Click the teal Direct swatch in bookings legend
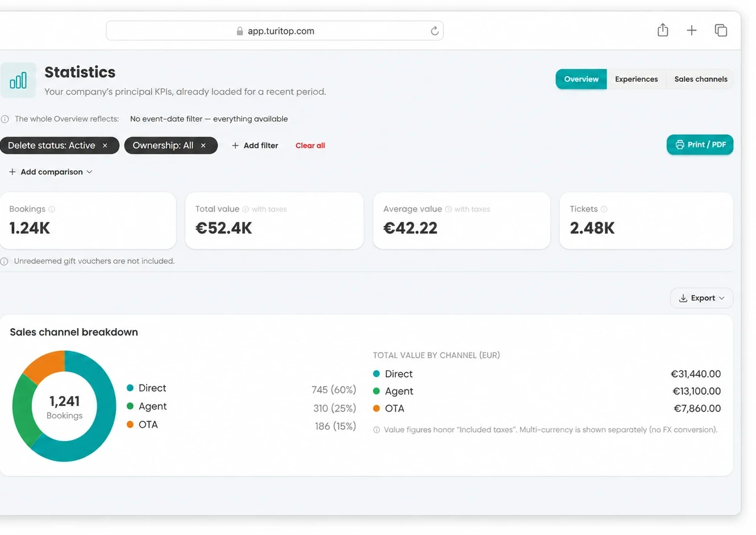Screen dimensions: 756x535 point(130,388)
